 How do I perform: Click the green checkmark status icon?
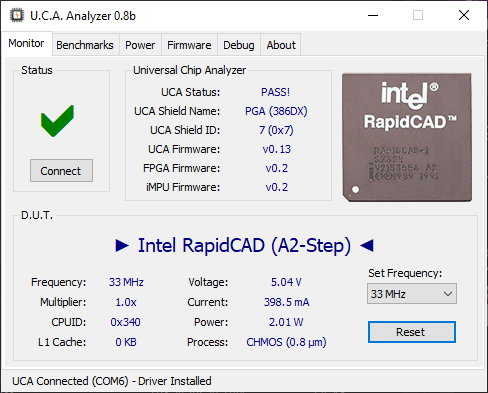tap(57, 121)
